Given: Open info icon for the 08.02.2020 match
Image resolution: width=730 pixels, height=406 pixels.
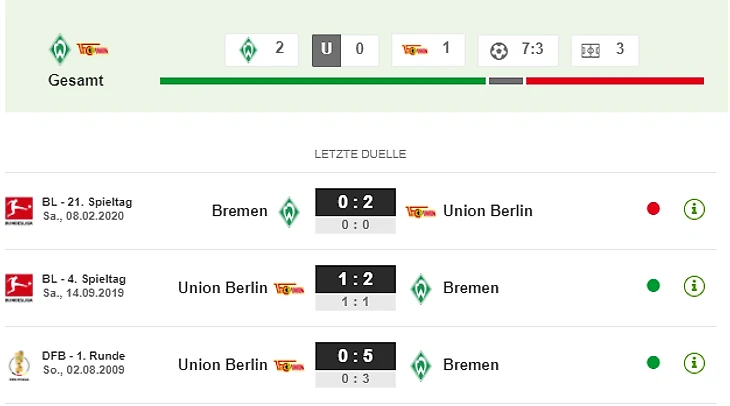Looking at the screenshot, I should click(694, 209).
